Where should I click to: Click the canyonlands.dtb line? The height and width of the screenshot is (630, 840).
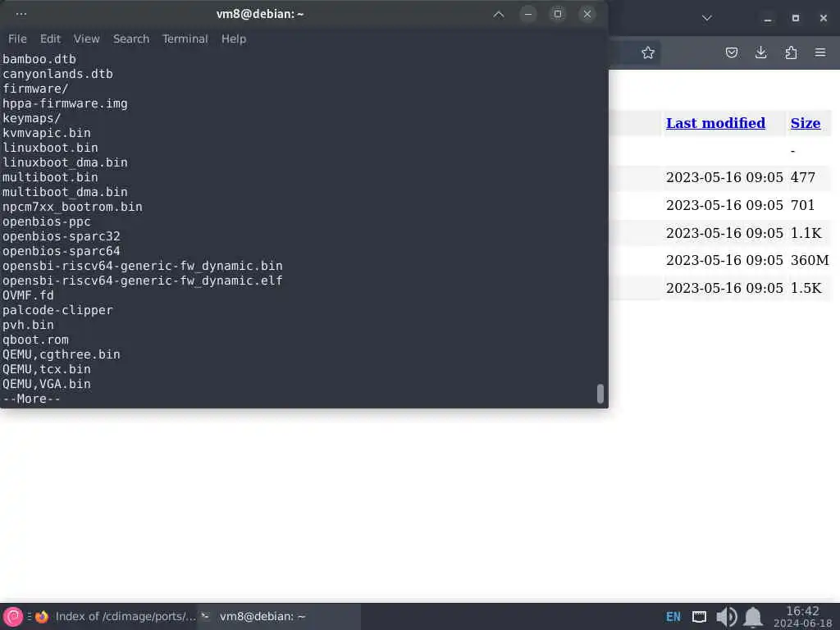58,73
